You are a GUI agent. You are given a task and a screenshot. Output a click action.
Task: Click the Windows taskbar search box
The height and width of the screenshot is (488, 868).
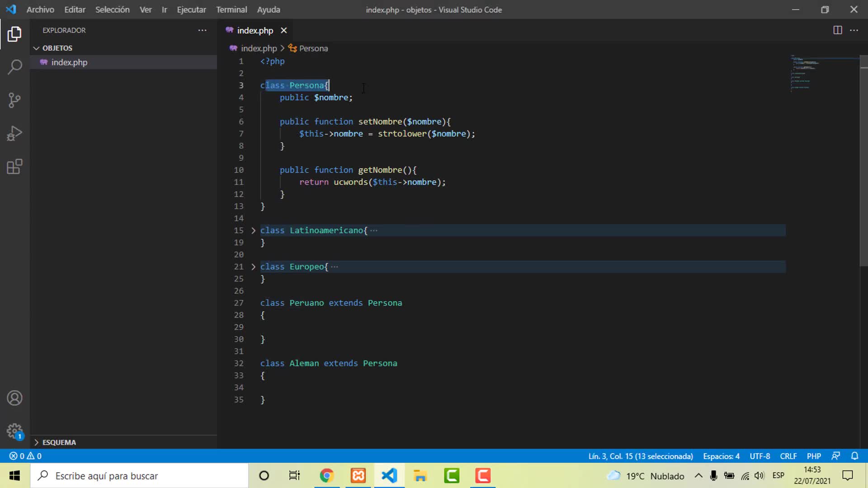point(139,476)
